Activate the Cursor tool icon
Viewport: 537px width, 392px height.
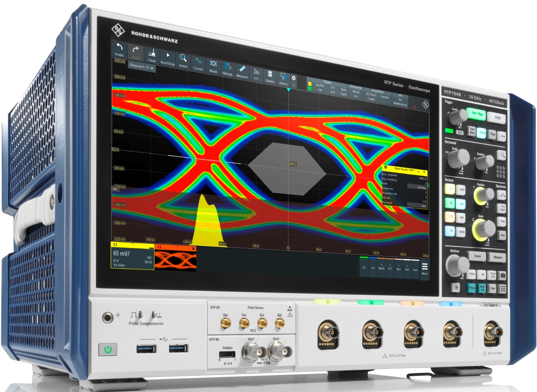[198, 63]
